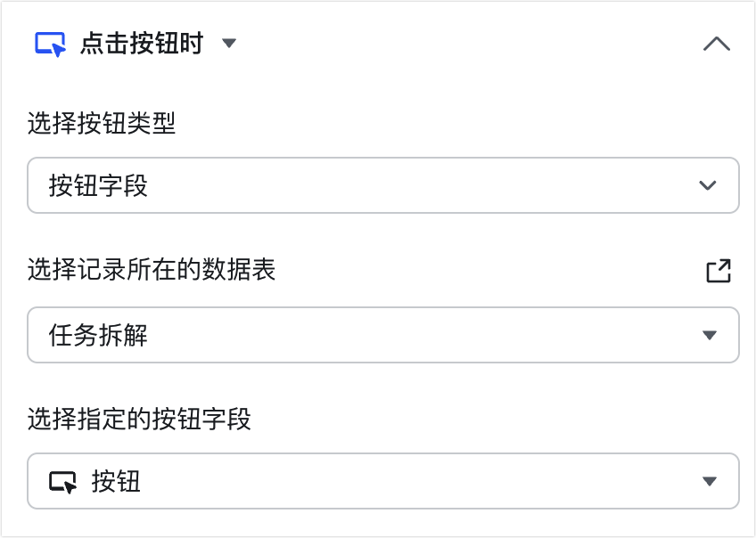Click the arrow of the 按钮 field dropdown
This screenshot has width=756, height=538.
(710, 481)
